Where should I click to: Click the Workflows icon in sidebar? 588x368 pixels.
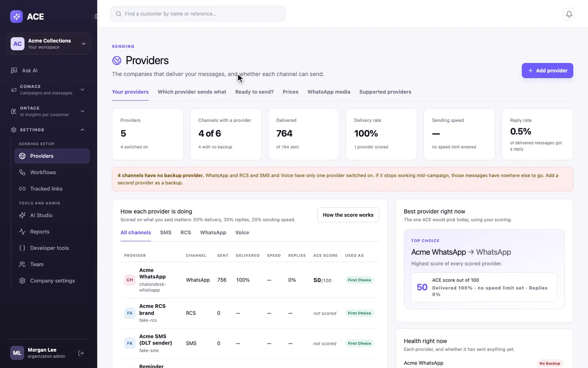click(22, 172)
